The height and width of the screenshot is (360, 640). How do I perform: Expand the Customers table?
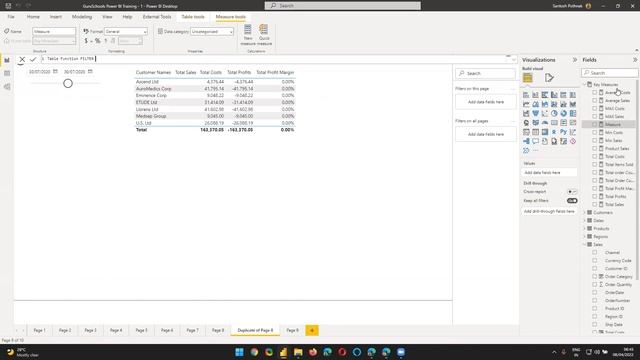[584, 212]
